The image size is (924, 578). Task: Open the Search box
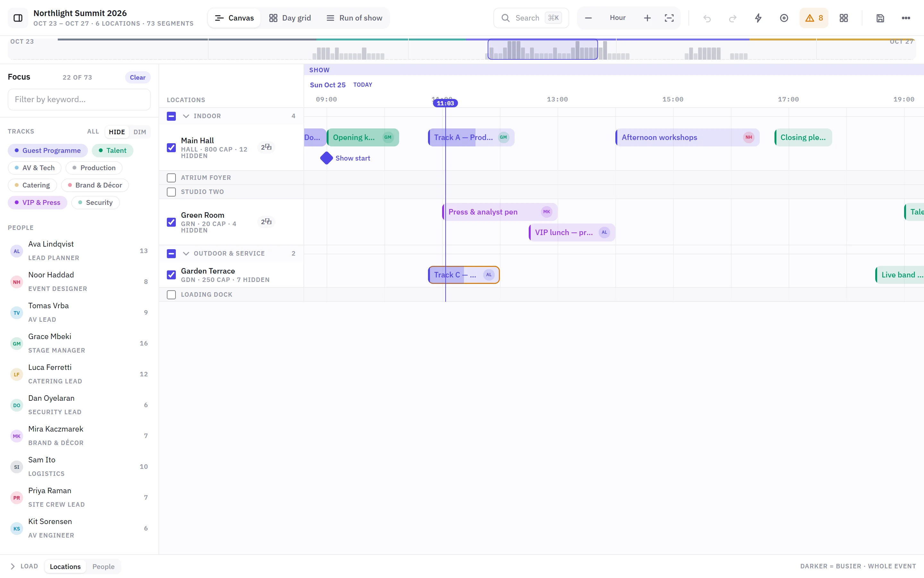point(531,18)
